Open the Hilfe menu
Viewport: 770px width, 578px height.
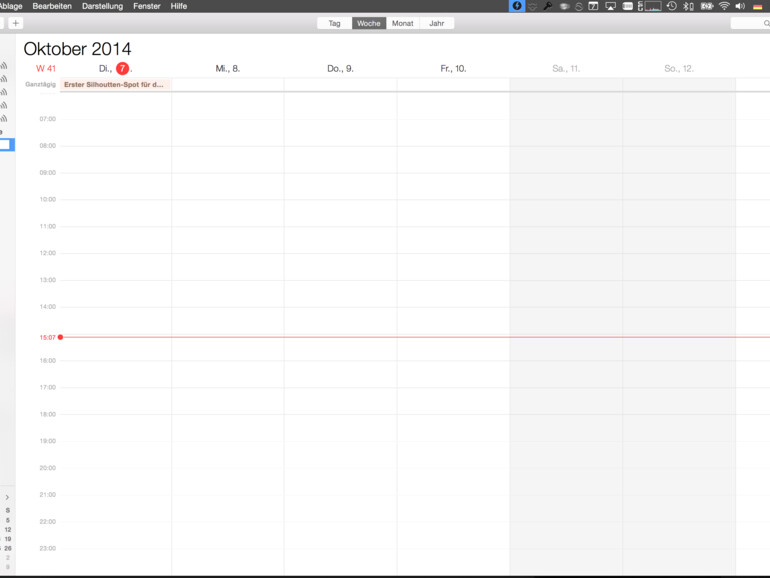click(x=179, y=6)
